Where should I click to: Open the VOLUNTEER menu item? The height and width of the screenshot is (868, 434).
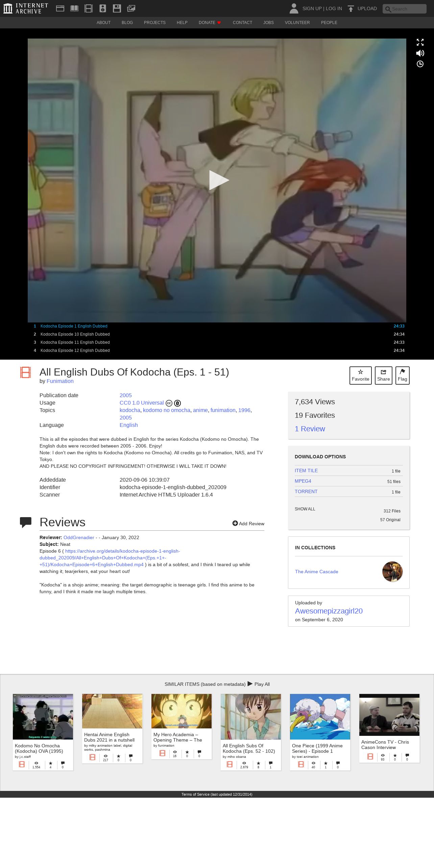tap(297, 23)
